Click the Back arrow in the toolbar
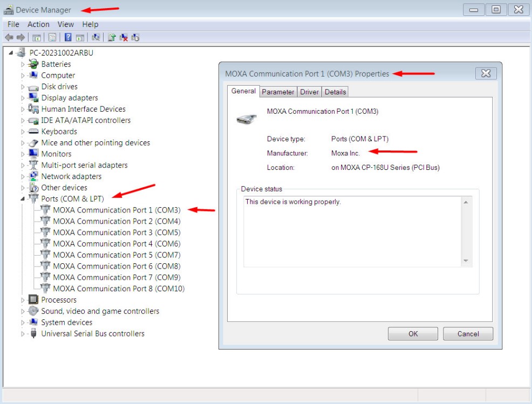Image resolution: width=532 pixels, height=404 pixels. (x=9, y=37)
